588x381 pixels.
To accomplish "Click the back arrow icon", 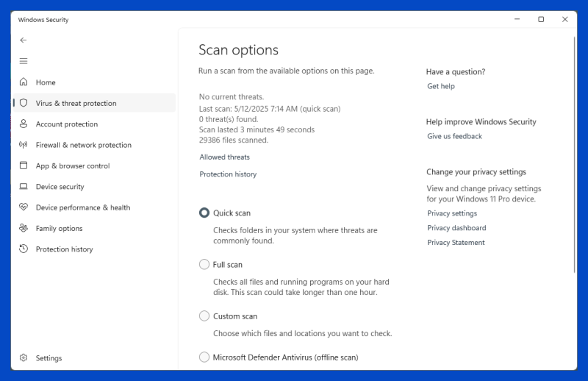I will coord(24,40).
